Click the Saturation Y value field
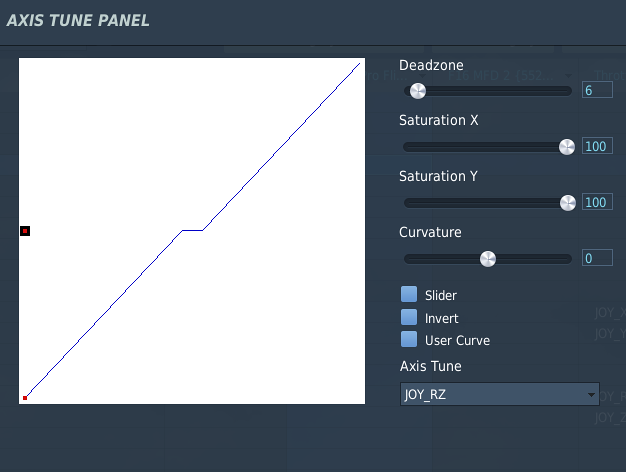 click(597, 202)
